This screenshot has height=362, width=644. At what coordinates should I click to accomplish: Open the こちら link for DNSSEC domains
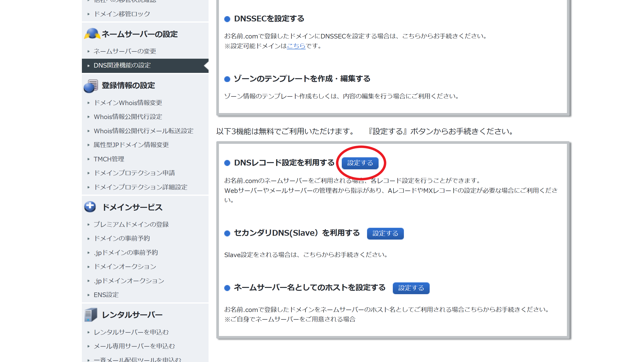(x=296, y=46)
